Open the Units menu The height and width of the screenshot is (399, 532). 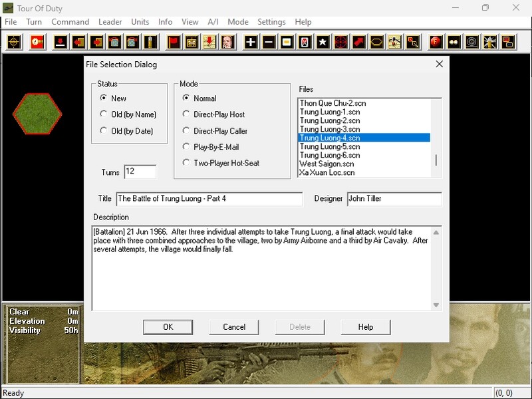tap(140, 22)
